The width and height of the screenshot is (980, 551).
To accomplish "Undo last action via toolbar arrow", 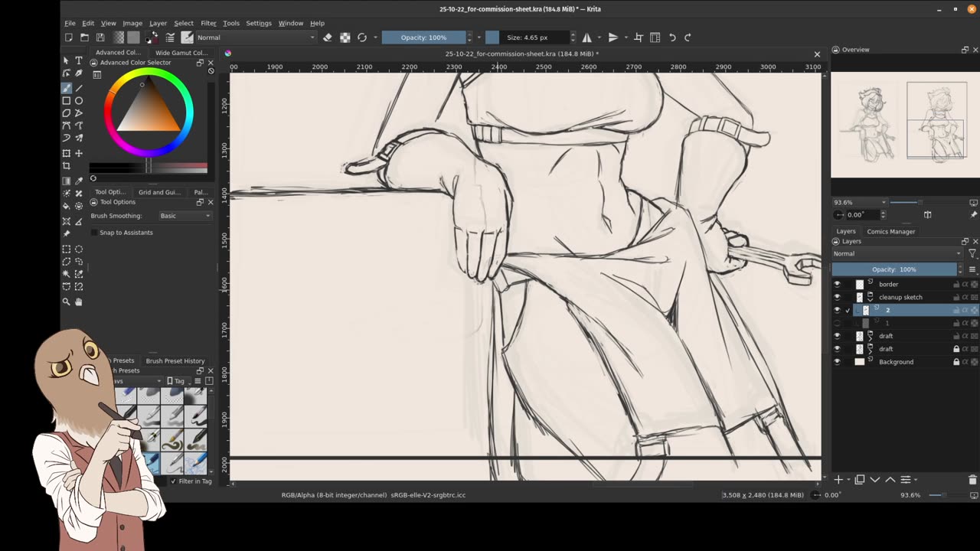I will (x=672, y=37).
